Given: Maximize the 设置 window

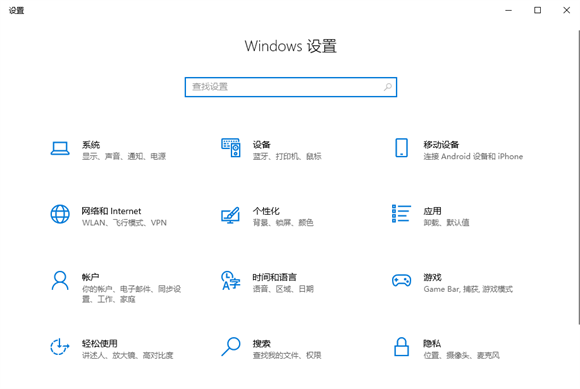Looking at the screenshot, I should [x=537, y=10].
